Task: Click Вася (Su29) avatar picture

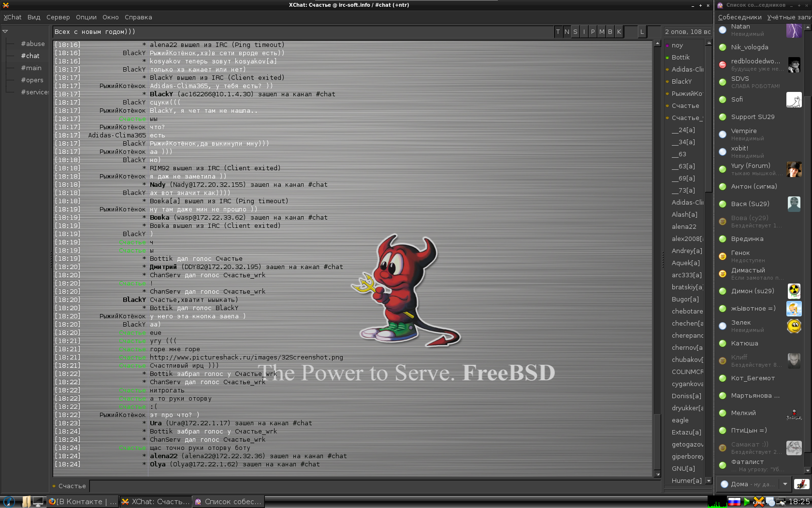Action: [794, 204]
